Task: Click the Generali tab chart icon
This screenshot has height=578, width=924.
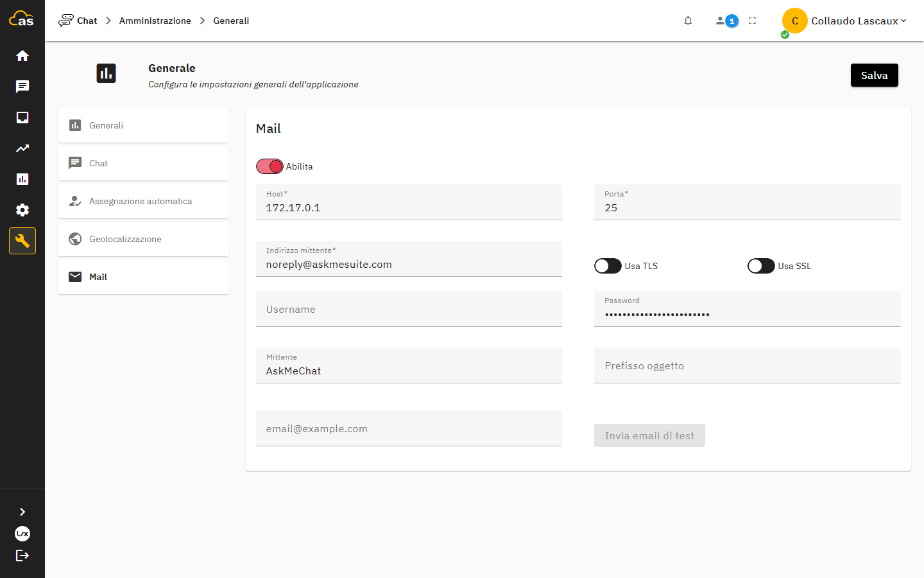Action: 75,125
